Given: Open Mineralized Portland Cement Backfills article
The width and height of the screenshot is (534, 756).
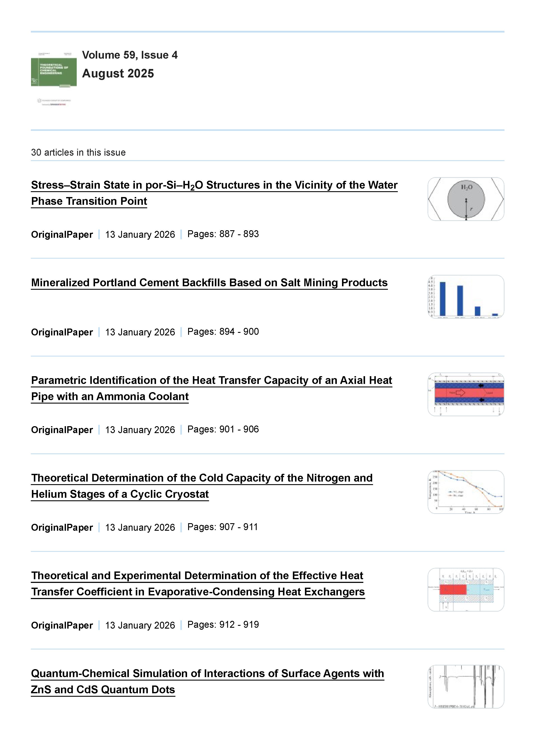Looking at the screenshot, I should coord(209,283).
